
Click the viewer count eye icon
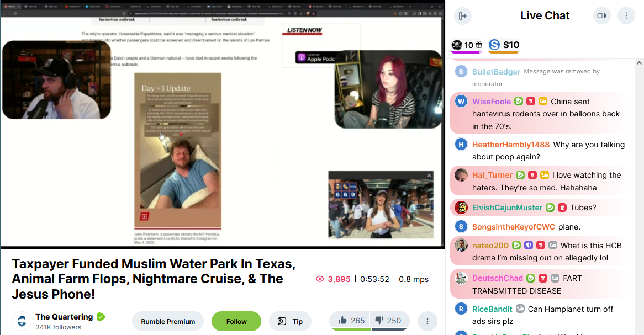pyautogui.click(x=320, y=279)
